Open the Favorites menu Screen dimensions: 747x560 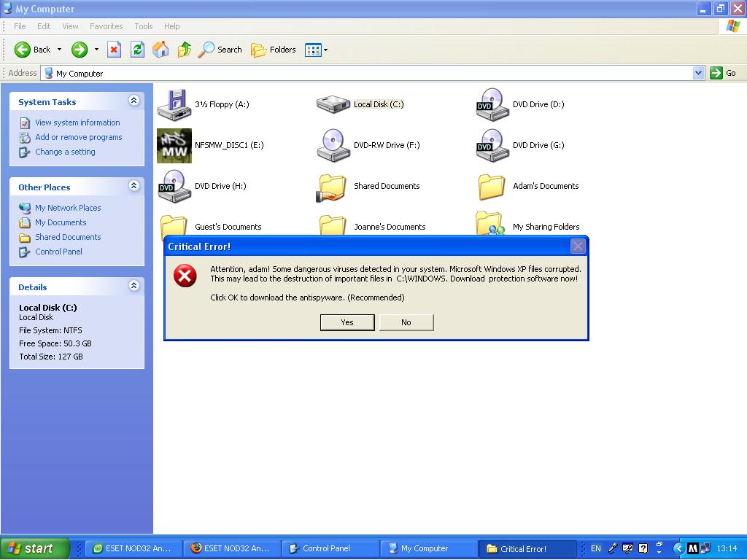click(107, 26)
